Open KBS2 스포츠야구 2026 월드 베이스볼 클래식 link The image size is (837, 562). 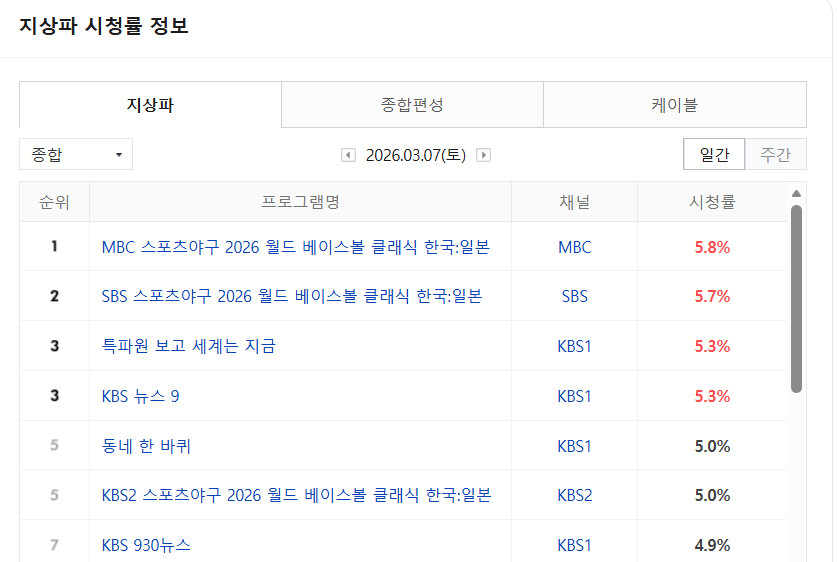click(296, 495)
